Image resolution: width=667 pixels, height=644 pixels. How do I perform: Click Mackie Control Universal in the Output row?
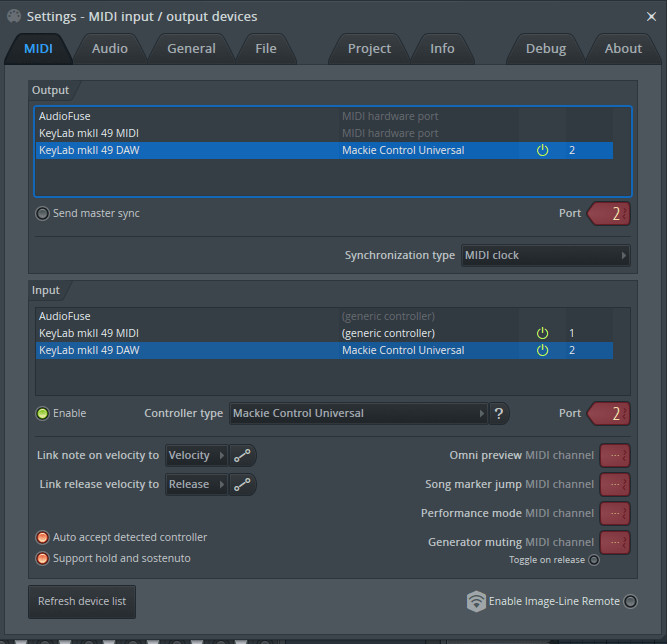point(403,150)
